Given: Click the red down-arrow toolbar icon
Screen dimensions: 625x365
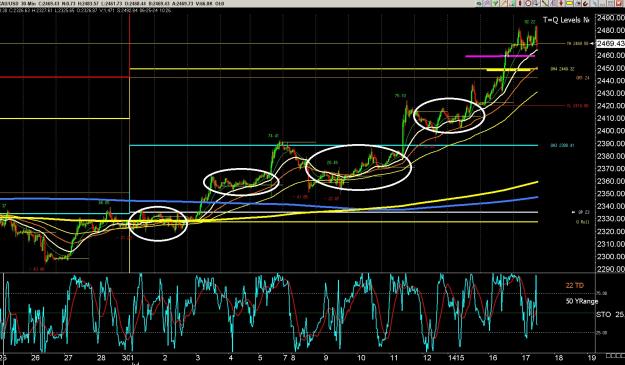Looking at the screenshot, I should click(x=561, y=3).
